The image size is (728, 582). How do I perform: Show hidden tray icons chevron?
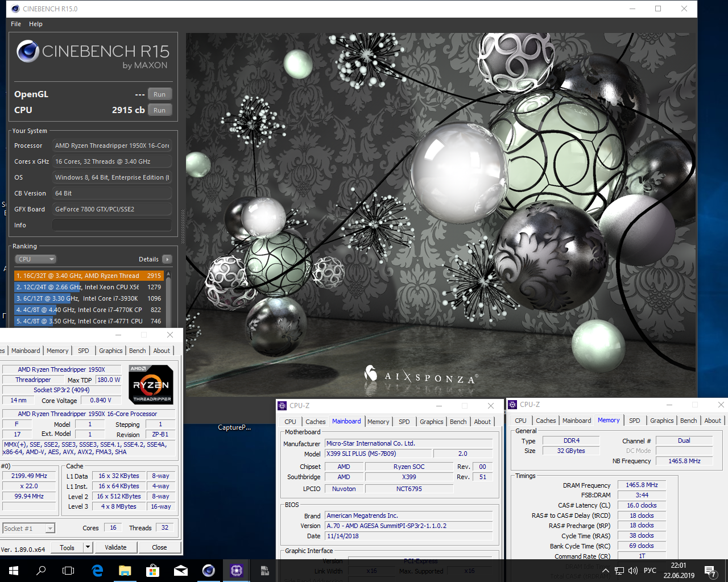click(x=605, y=571)
